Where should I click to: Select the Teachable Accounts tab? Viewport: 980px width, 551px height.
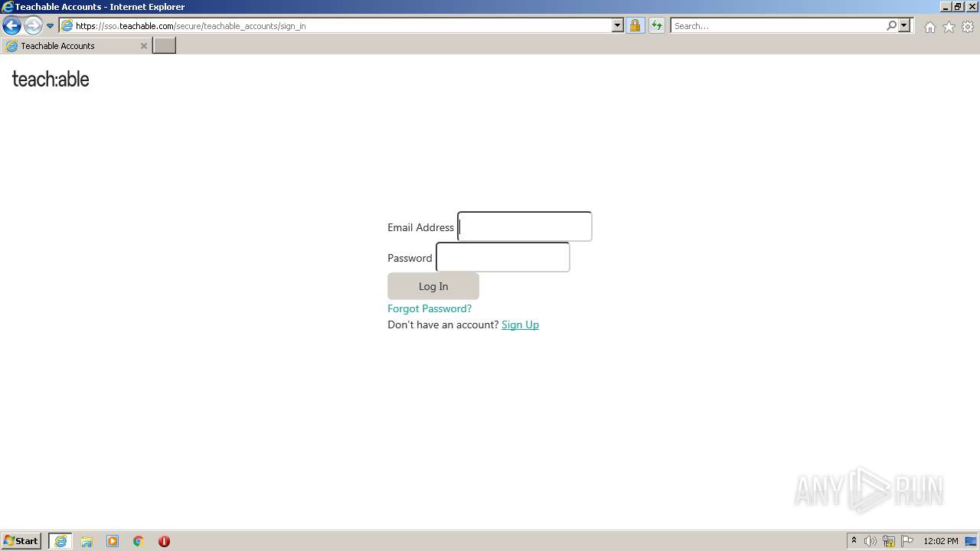(77, 46)
